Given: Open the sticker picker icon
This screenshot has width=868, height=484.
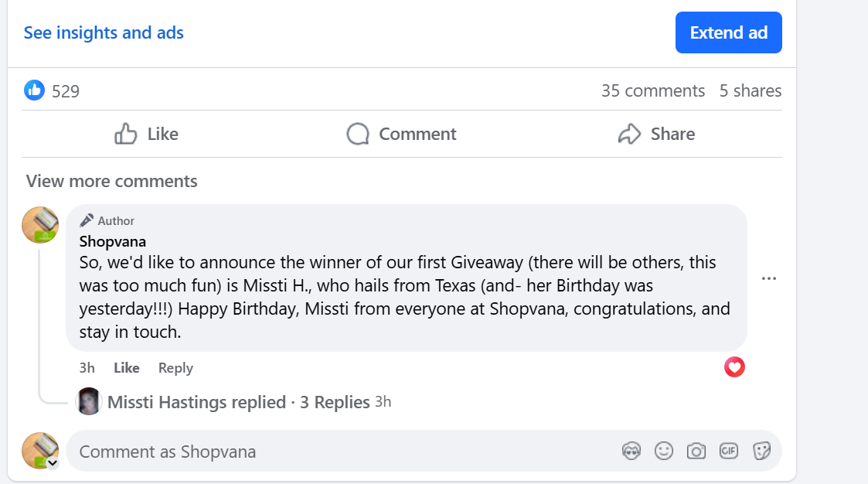Looking at the screenshot, I should (761, 451).
